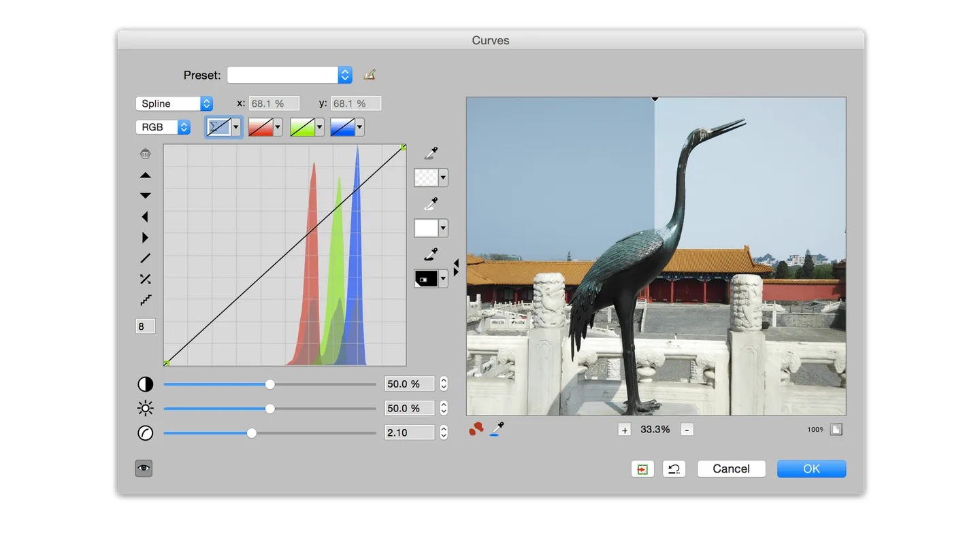Pick the top eyedropper above the checkered swatch

[x=430, y=153]
